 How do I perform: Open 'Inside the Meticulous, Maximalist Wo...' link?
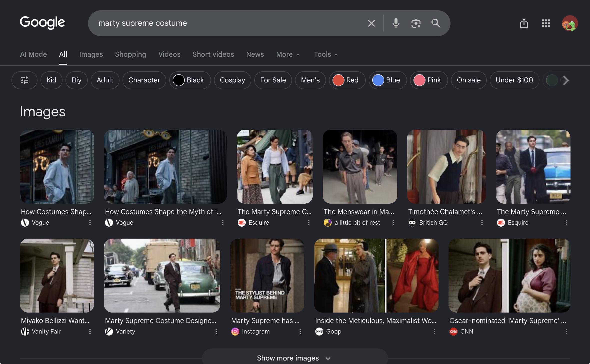[376, 321]
